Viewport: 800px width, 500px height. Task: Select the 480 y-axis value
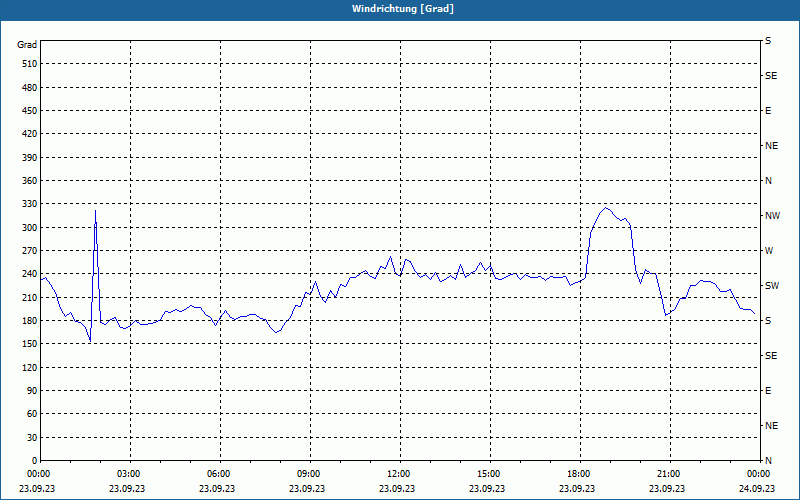pos(30,88)
